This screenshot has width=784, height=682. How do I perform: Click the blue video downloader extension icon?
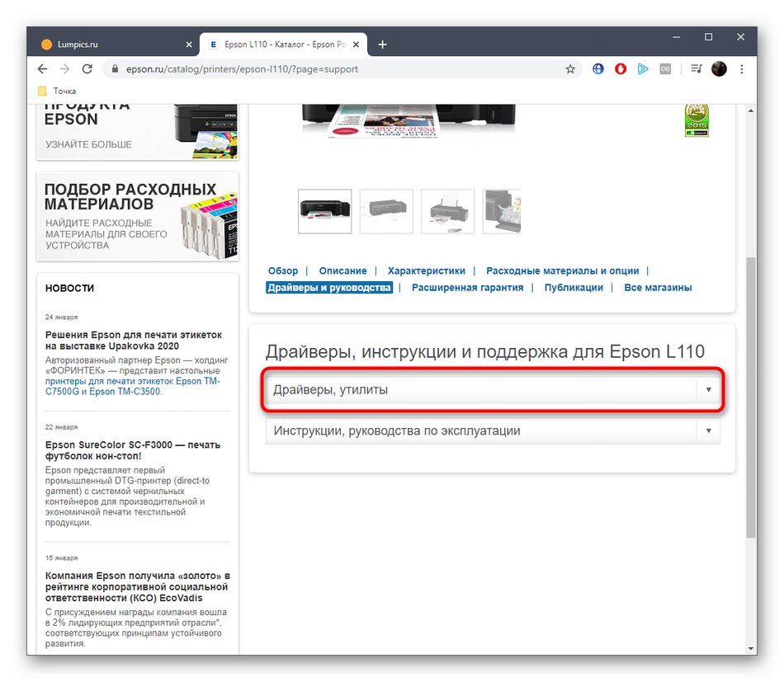click(x=643, y=69)
